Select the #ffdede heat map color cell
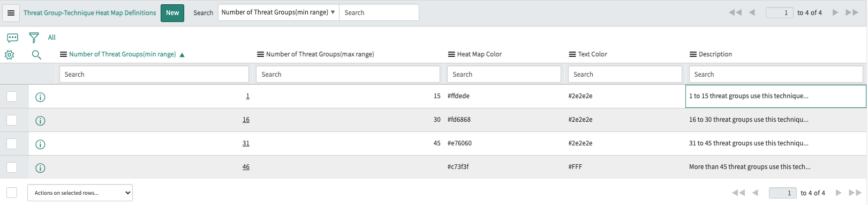This screenshot has height=205, width=868. 504,96
